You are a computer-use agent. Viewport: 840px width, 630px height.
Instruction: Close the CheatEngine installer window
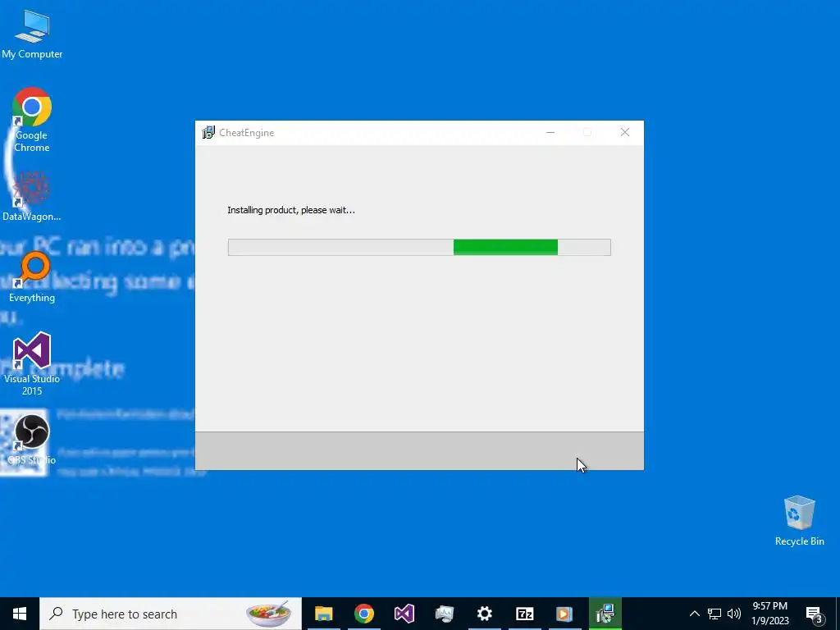tap(624, 132)
